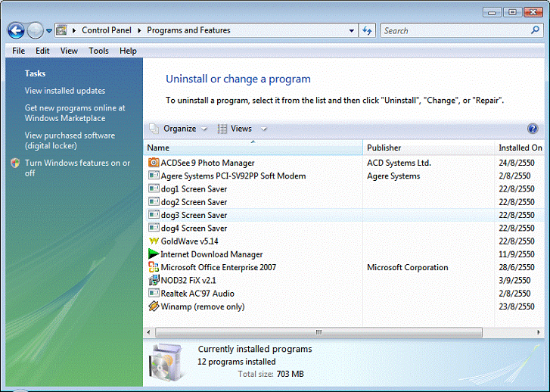Select Microsoft Office Enterprise 2007 entry

(218, 267)
